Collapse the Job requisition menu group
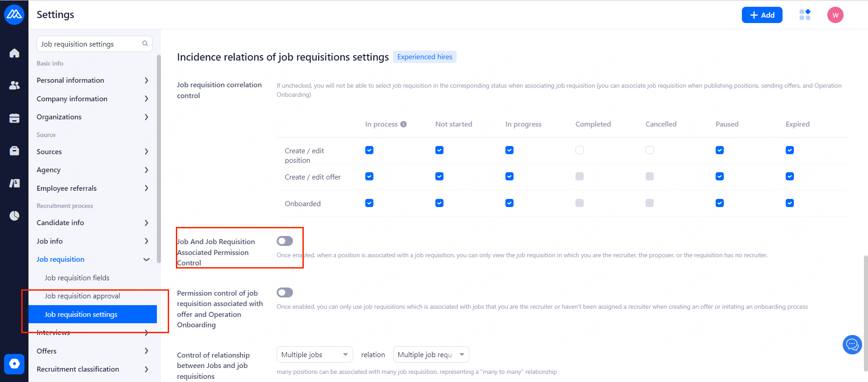Screen dimensions: 868x382 tap(146, 259)
